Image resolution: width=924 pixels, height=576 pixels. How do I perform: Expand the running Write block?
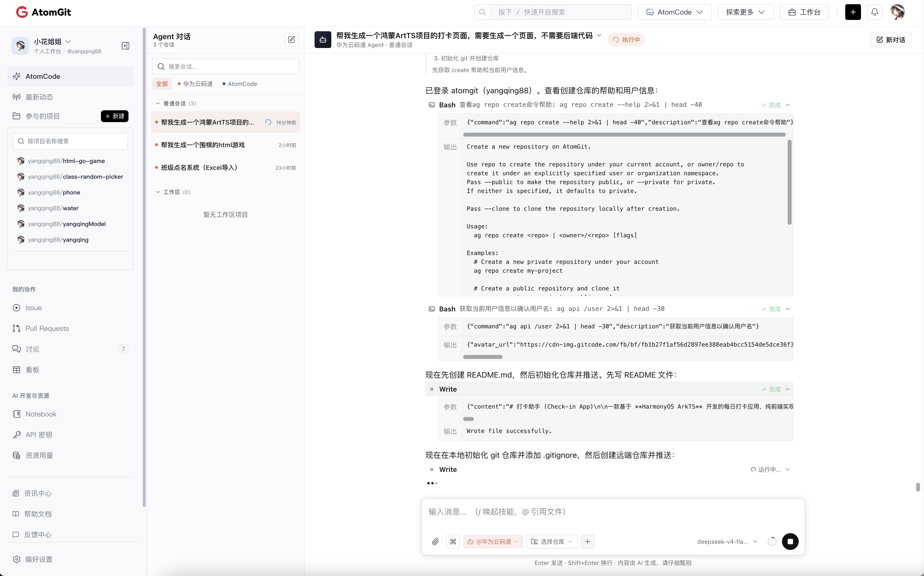[x=788, y=469]
